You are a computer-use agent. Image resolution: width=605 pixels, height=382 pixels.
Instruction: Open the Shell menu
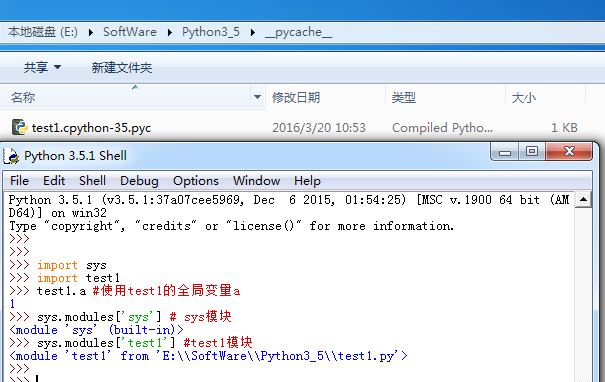coord(92,181)
